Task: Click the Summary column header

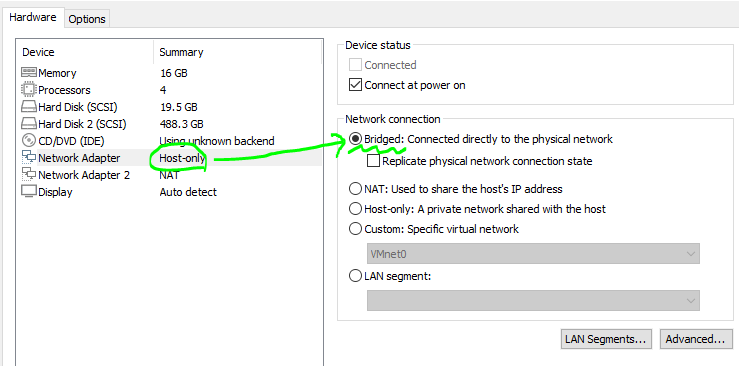Action: pos(181,52)
